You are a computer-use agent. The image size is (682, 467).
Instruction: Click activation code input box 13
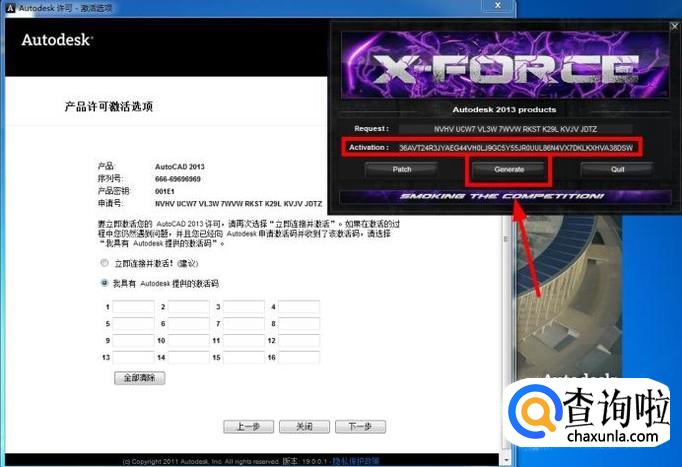tap(134, 357)
